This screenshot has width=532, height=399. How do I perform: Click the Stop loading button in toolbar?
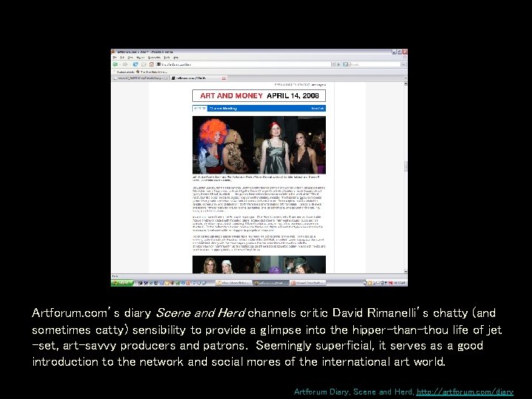click(x=143, y=64)
